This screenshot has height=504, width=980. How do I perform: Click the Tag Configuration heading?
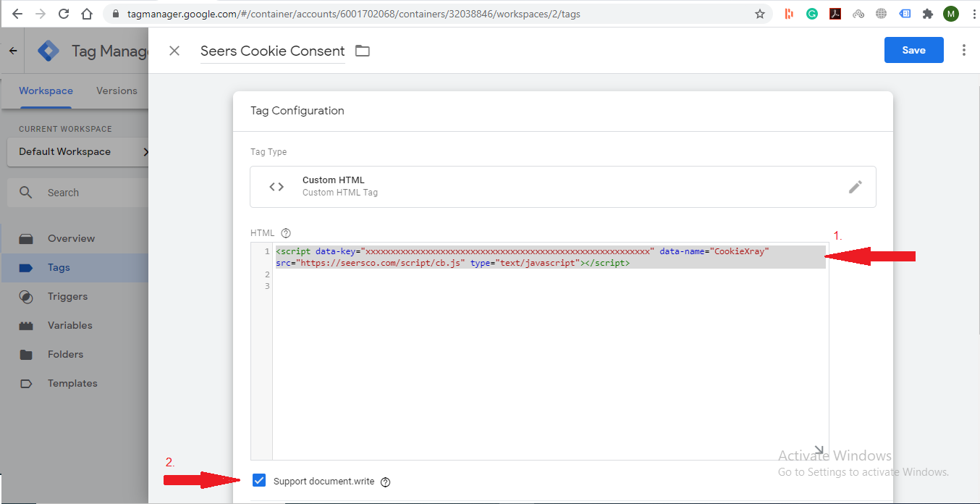pyautogui.click(x=297, y=111)
